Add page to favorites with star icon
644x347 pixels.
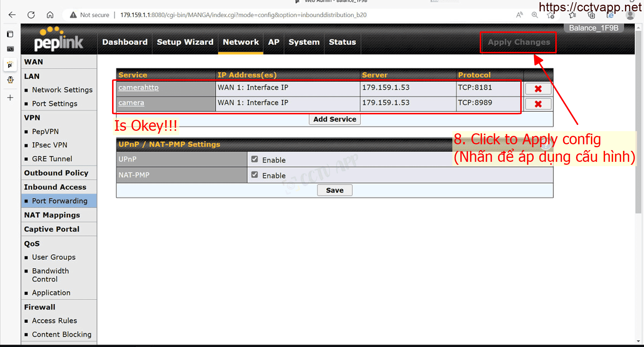point(551,15)
